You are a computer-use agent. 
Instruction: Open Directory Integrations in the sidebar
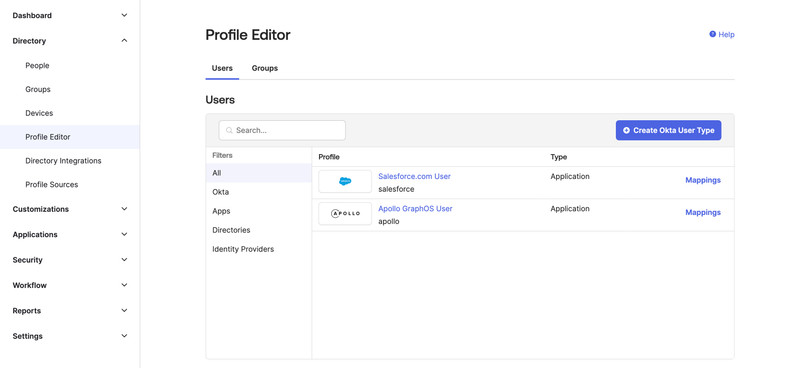pos(63,161)
